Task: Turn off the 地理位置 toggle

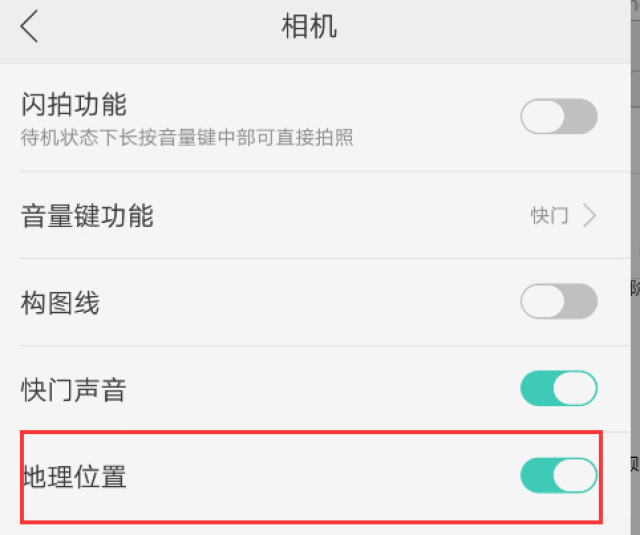Action: (x=559, y=476)
